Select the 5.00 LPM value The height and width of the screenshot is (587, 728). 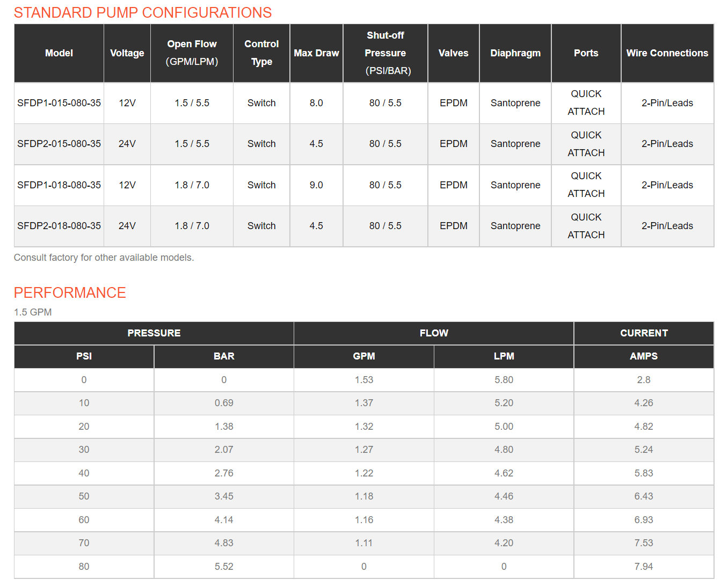click(504, 427)
